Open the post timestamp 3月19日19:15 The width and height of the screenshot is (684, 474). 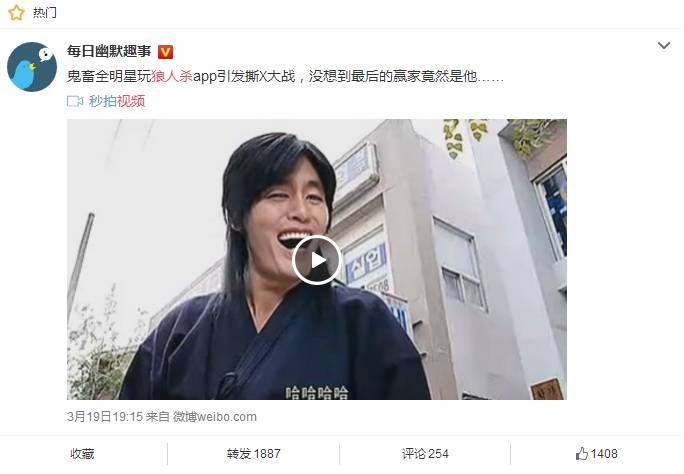click(x=105, y=417)
